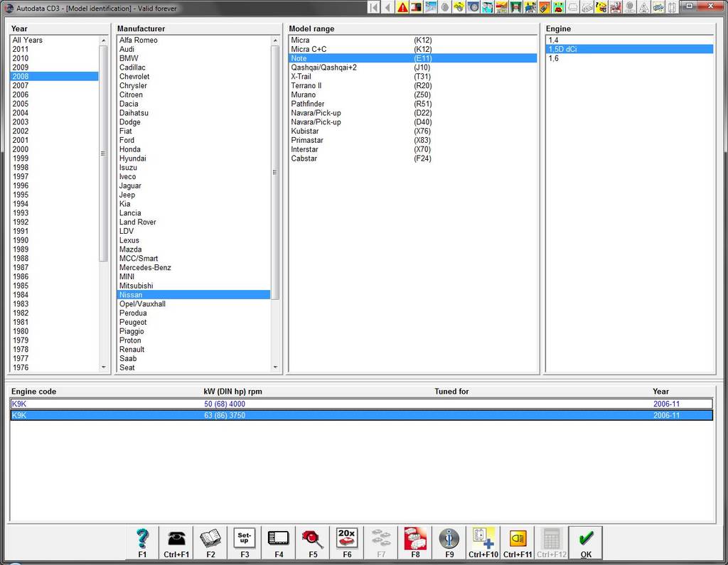Choose Seat manufacturer
The image size is (728, 565).
pos(193,367)
